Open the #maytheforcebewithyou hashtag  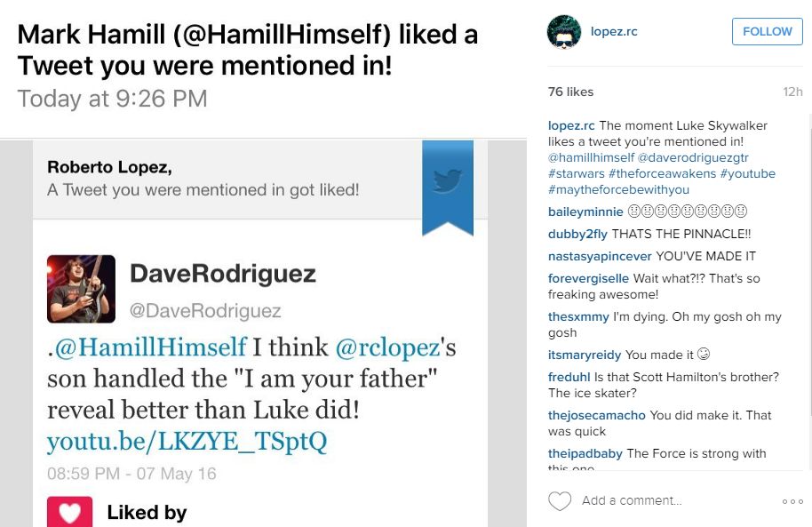tap(618, 189)
